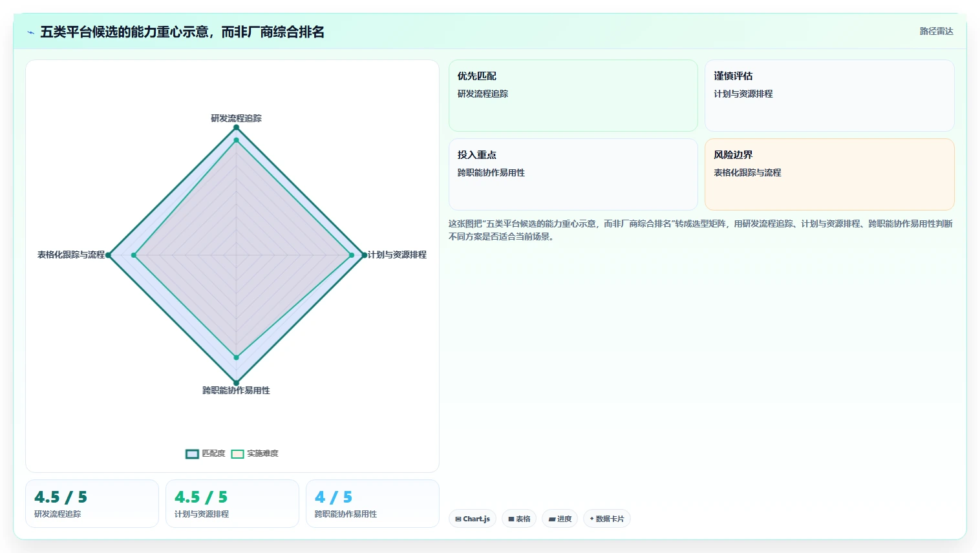The image size is (980, 553).
Task: Click 计划与资源排程 label in the second score card
Action: 202,514
